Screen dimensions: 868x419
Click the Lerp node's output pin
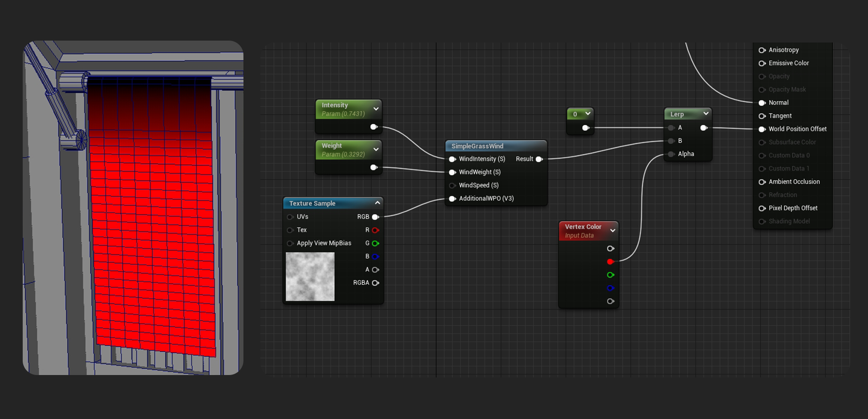(x=704, y=128)
